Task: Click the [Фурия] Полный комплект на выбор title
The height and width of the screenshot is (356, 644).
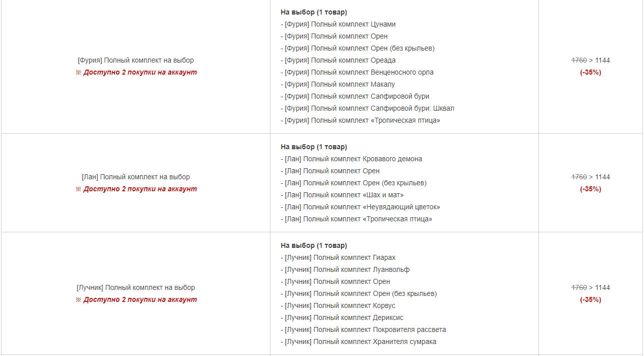Action: point(135,60)
